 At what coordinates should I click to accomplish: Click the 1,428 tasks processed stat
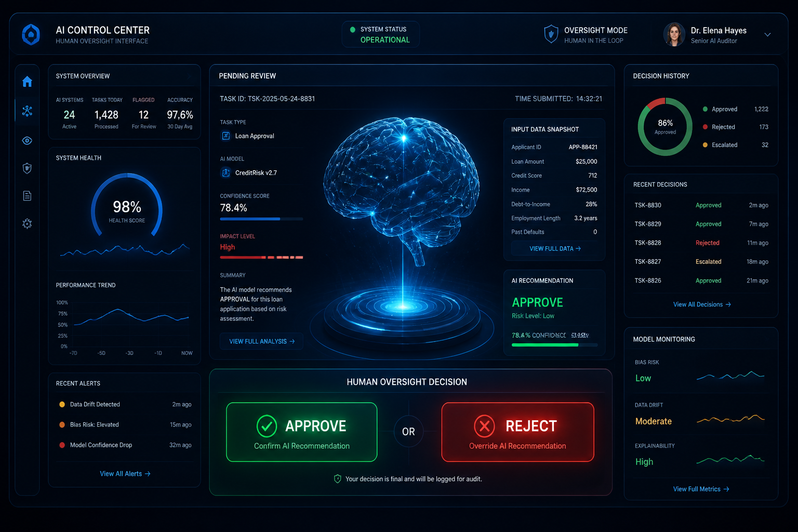(107, 114)
